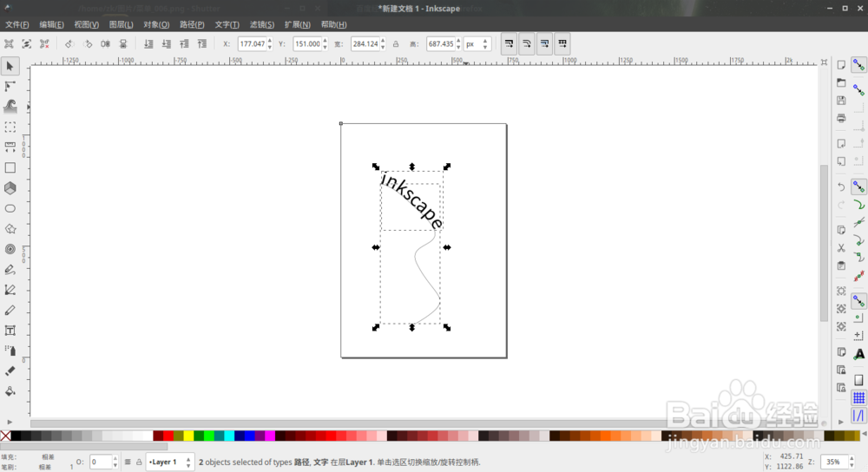Toggle snap to page border

[858, 380]
